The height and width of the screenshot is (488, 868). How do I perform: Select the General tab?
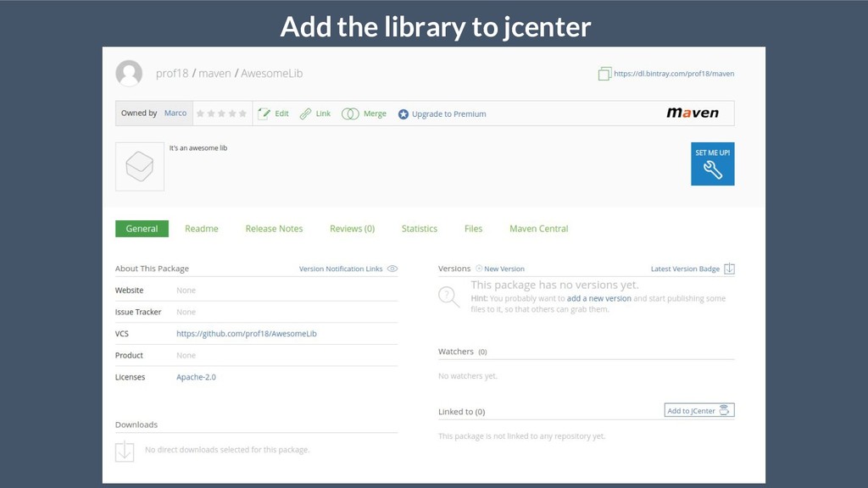point(142,229)
